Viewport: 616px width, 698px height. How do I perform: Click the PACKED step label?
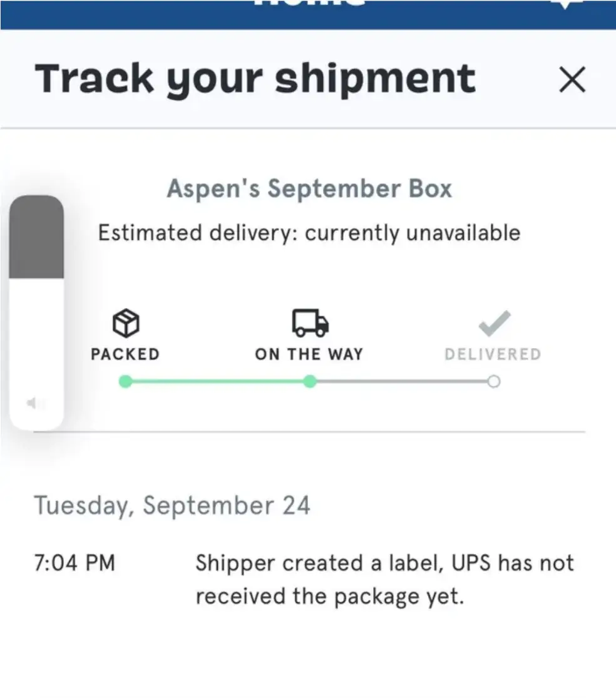point(125,354)
